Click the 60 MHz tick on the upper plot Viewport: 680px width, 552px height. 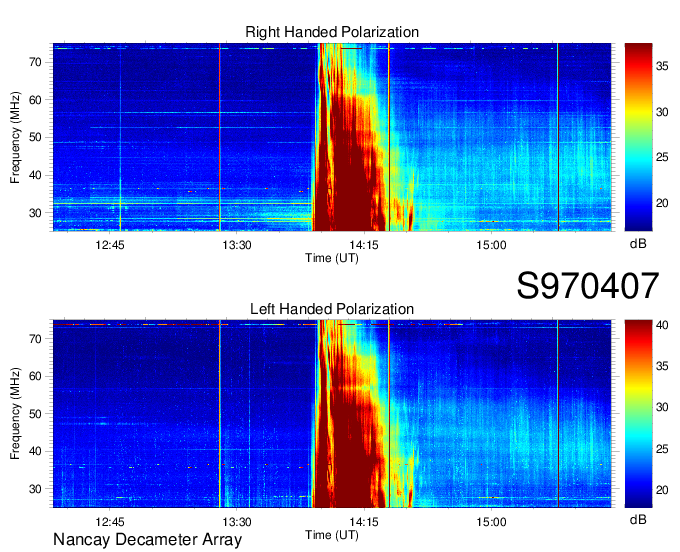(36, 100)
